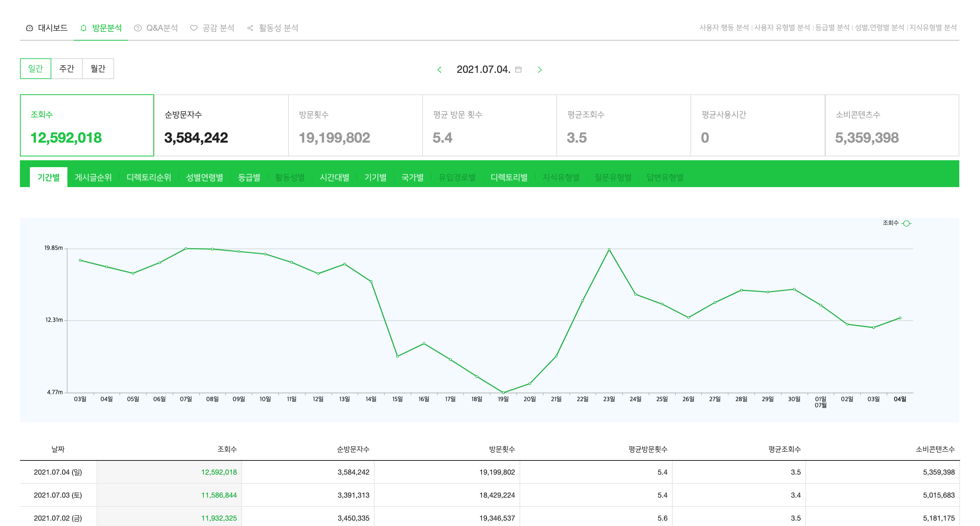Click the 2021.07.04. date field
The image size is (980, 526).
[x=483, y=69]
